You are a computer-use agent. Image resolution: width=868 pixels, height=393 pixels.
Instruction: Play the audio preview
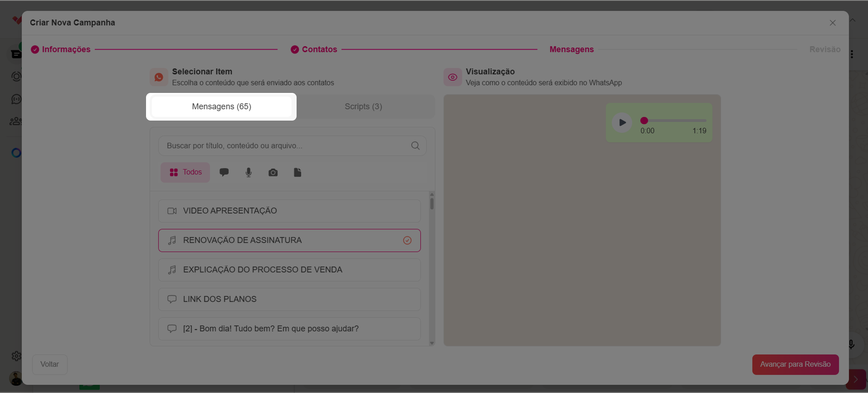(x=622, y=122)
